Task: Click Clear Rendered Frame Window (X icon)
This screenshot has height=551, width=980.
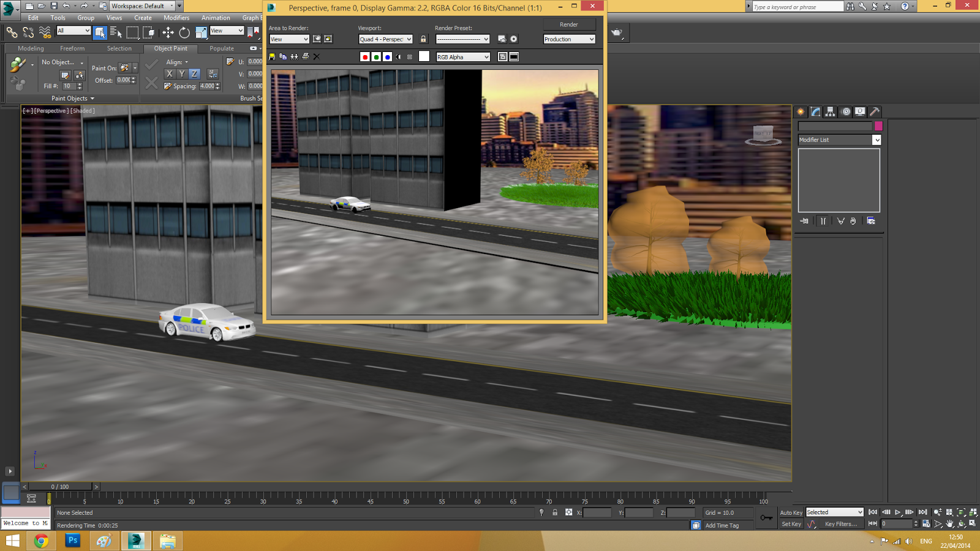Action: [317, 56]
